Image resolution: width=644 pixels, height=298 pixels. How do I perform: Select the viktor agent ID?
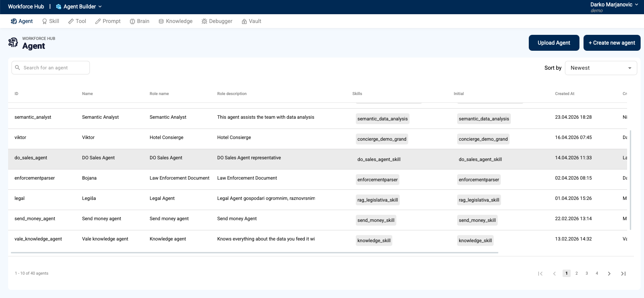pos(20,137)
